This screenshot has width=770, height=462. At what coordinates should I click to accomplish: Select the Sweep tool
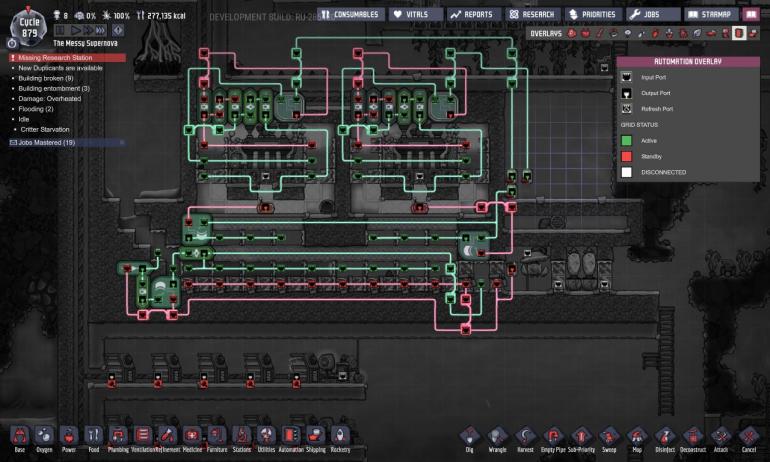pyautogui.click(x=609, y=437)
